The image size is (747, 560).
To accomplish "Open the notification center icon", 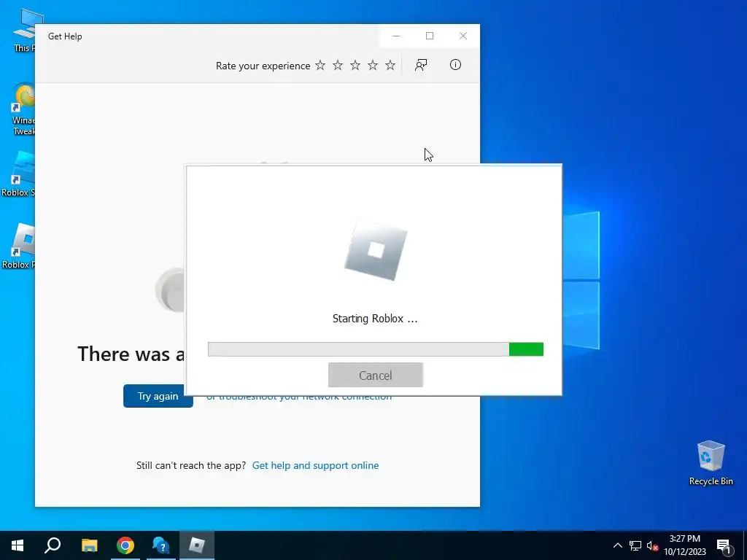I will (x=724, y=545).
